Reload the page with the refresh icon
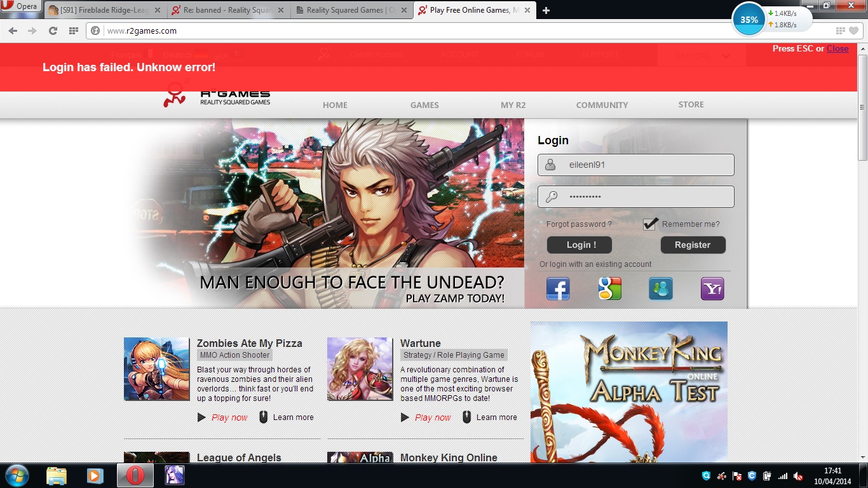Viewport: 868px width, 488px height. [x=53, y=30]
